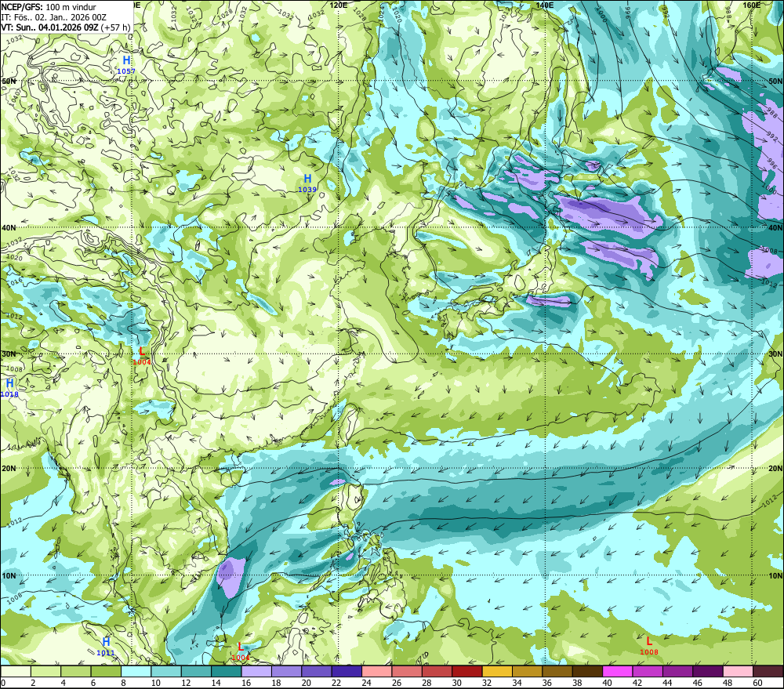
Task: Click the 'IT: Fös.. 02. Jan.. 2026 00Z' init time
Action: [54, 17]
